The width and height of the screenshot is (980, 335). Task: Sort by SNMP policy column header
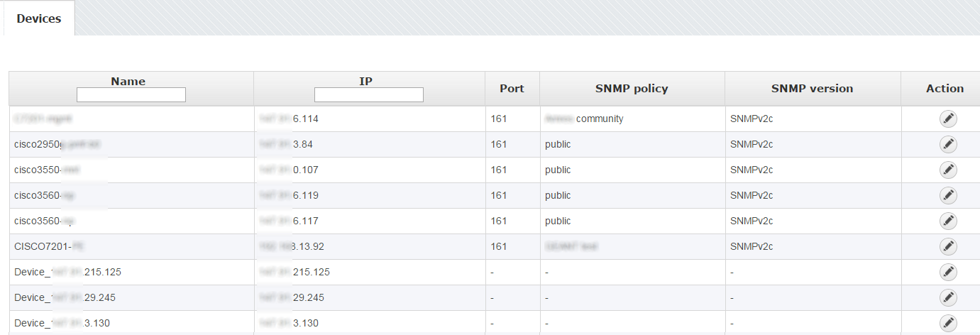tap(632, 89)
